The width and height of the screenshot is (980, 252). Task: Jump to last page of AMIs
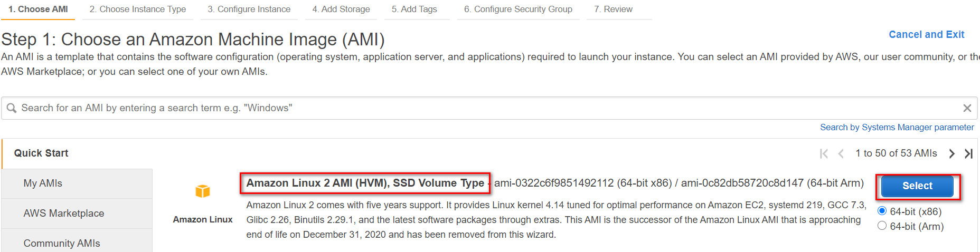point(968,153)
